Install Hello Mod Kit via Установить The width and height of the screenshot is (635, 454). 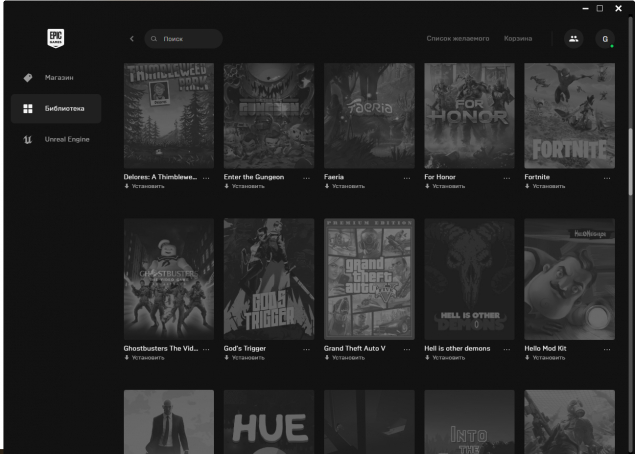coord(545,358)
